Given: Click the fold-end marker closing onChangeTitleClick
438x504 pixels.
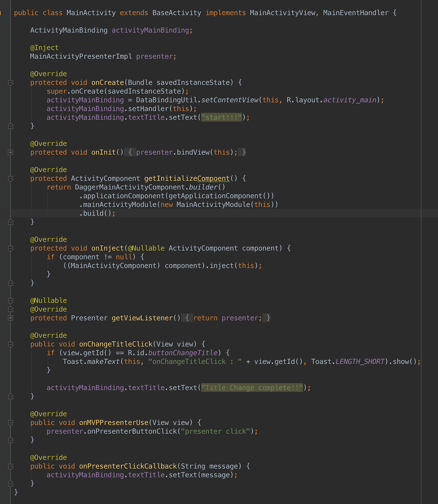Looking at the screenshot, I should pos(11,396).
